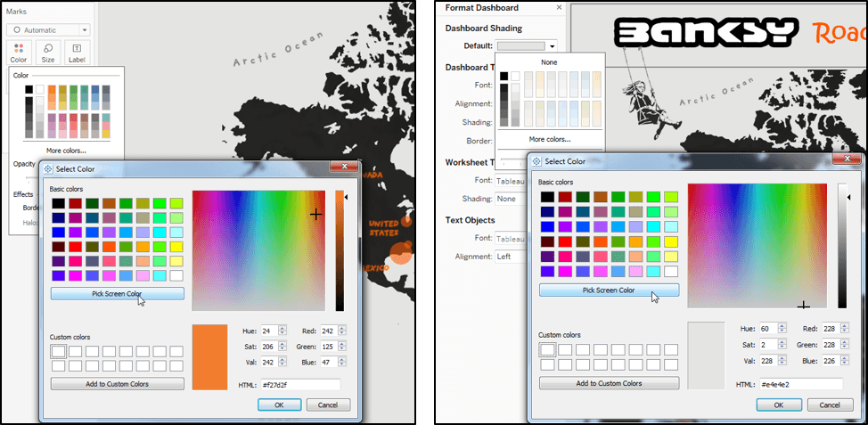Click the Format Dashboard pane title
868x425 pixels.
[x=481, y=8]
